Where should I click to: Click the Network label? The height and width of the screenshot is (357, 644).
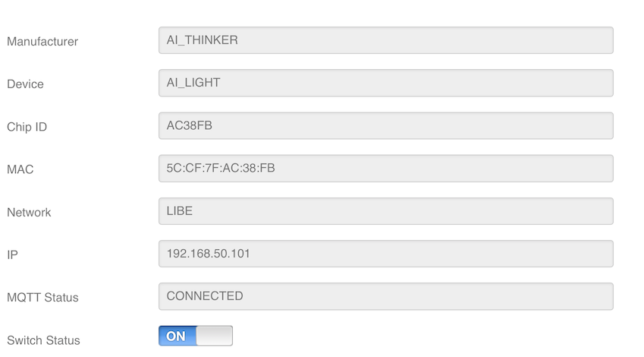tap(29, 212)
